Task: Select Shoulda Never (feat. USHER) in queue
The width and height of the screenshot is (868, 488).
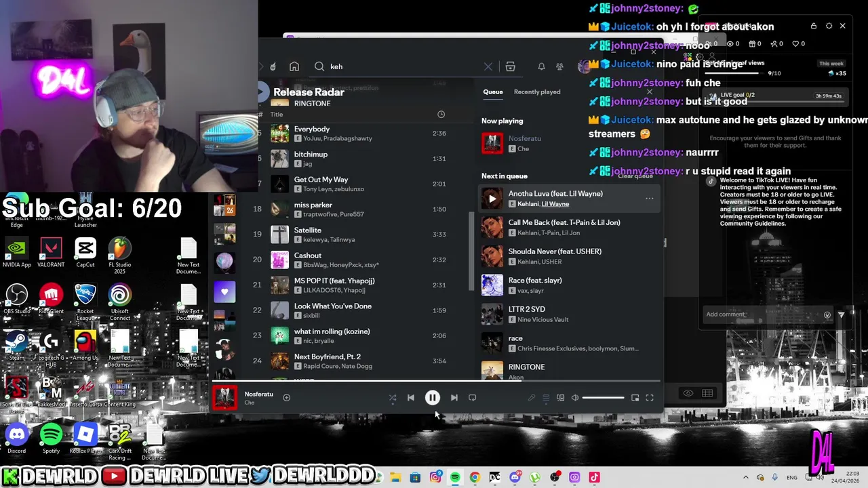Action: pyautogui.click(x=570, y=256)
